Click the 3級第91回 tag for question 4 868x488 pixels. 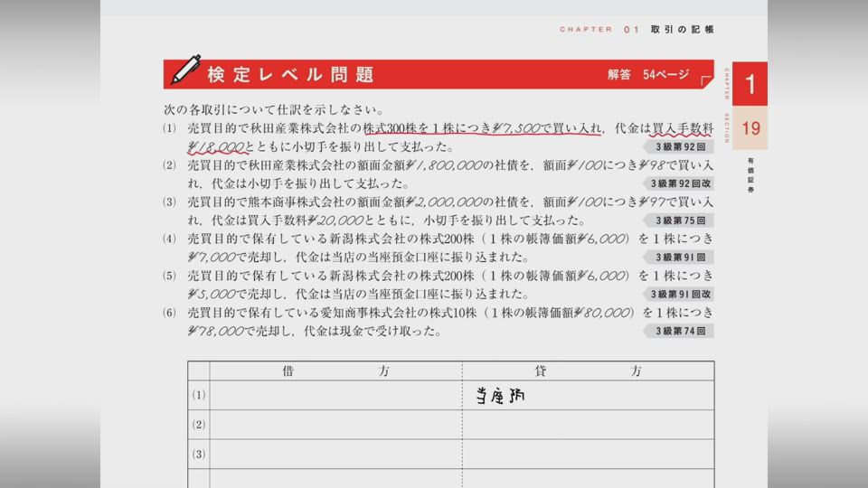[x=678, y=258]
